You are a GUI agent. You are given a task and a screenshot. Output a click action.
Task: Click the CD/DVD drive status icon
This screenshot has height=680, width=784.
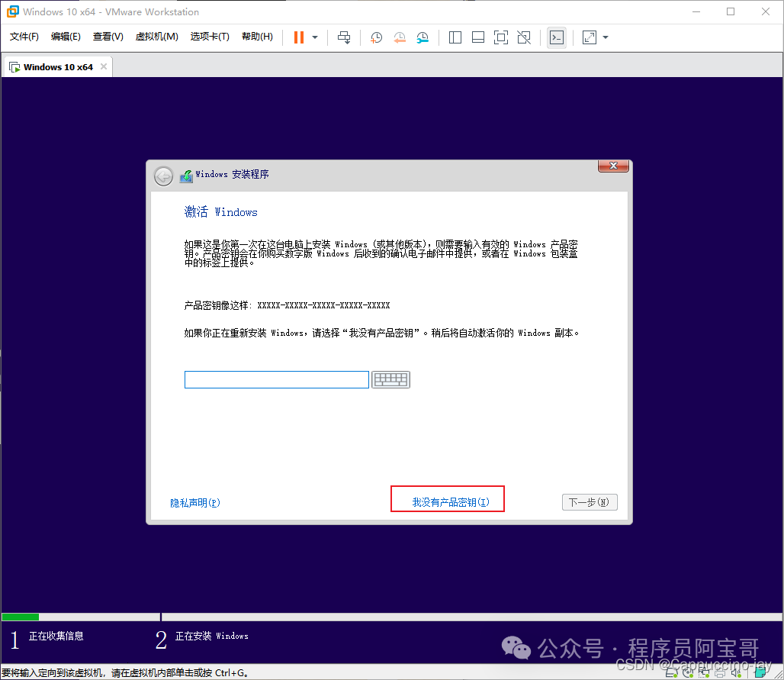687,672
